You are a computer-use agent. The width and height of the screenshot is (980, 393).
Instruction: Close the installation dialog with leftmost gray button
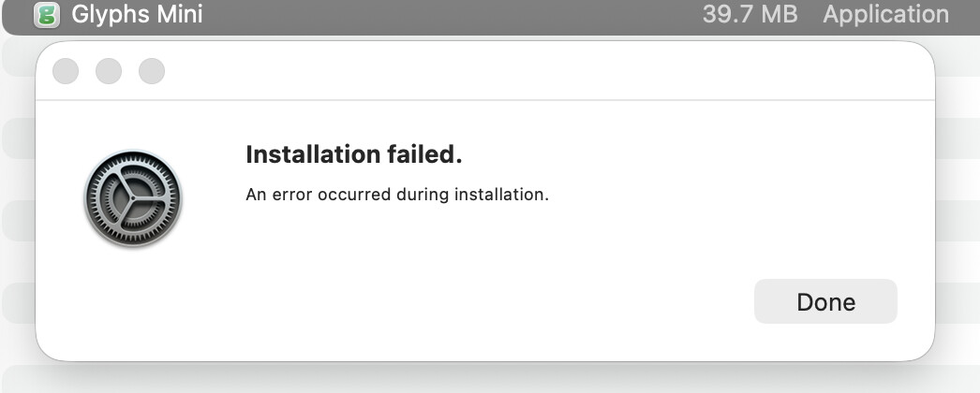click(66, 71)
